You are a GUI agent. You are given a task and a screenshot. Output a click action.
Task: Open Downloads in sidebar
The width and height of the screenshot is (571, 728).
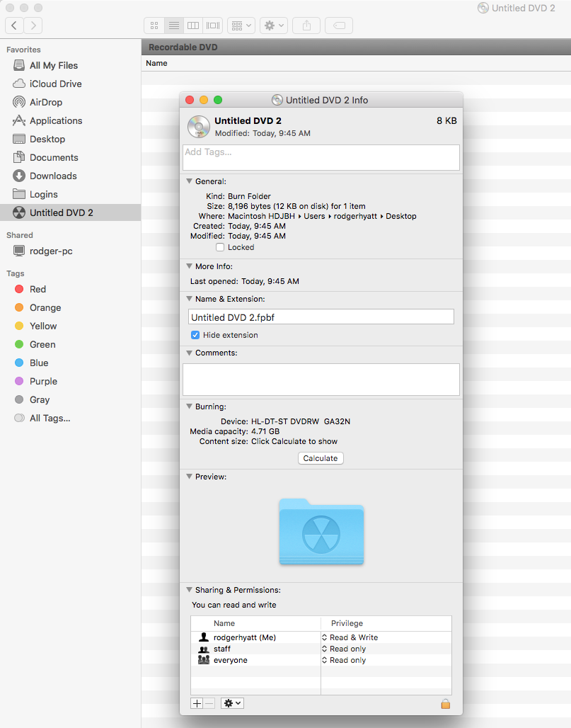tap(71, 176)
